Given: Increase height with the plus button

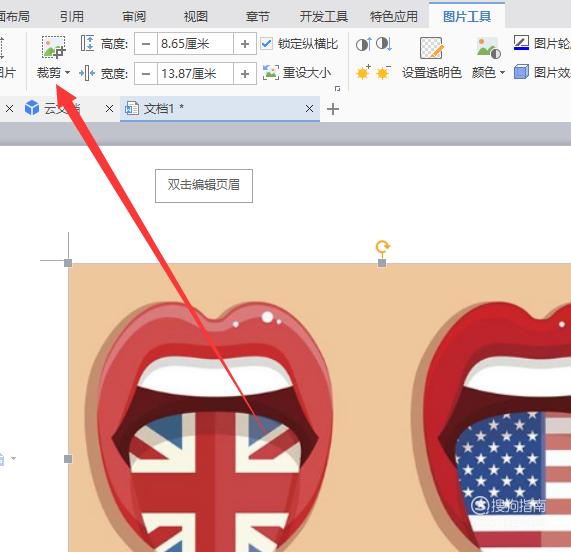Looking at the screenshot, I should click(x=245, y=44).
